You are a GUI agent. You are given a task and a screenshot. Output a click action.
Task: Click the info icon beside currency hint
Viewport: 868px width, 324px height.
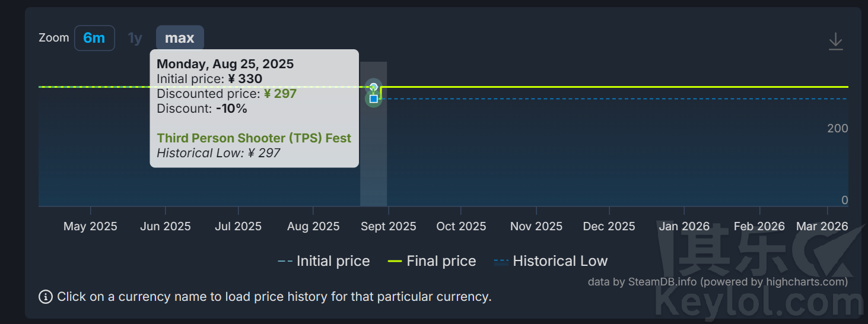pyautogui.click(x=46, y=297)
